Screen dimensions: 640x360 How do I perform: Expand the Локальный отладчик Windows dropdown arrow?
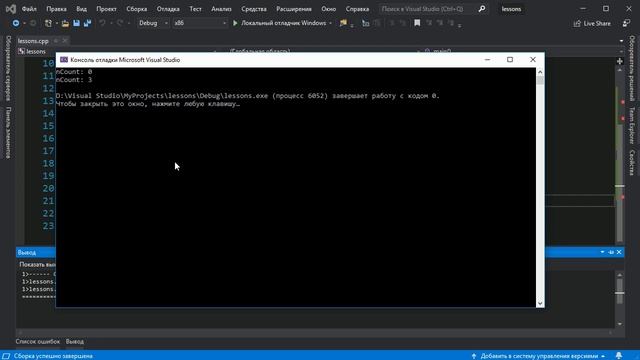330,23
